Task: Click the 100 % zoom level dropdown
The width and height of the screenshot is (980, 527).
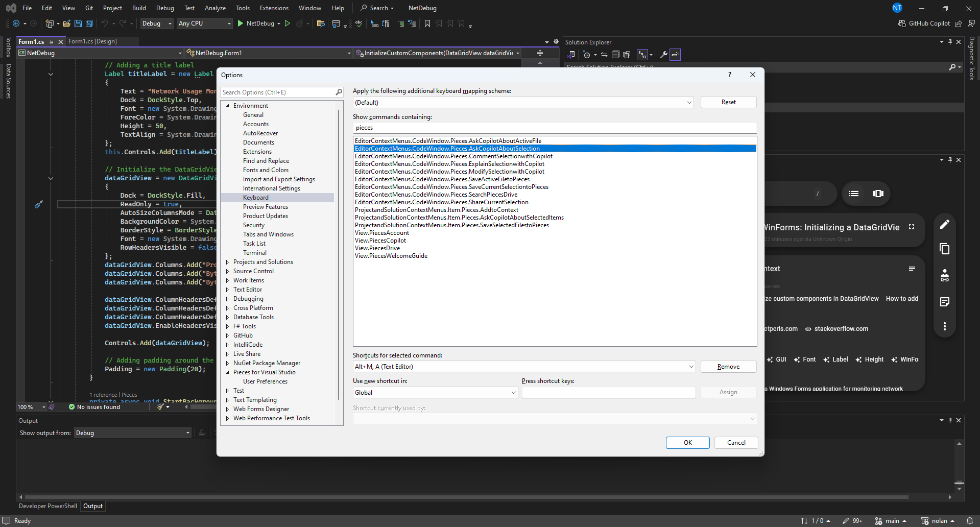Action: pos(31,407)
